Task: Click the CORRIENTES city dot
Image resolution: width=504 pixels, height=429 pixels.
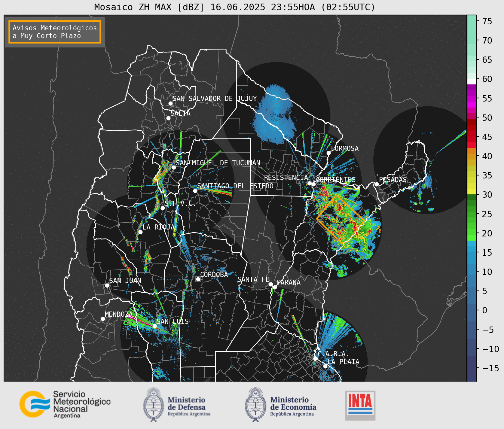Action: click(313, 184)
